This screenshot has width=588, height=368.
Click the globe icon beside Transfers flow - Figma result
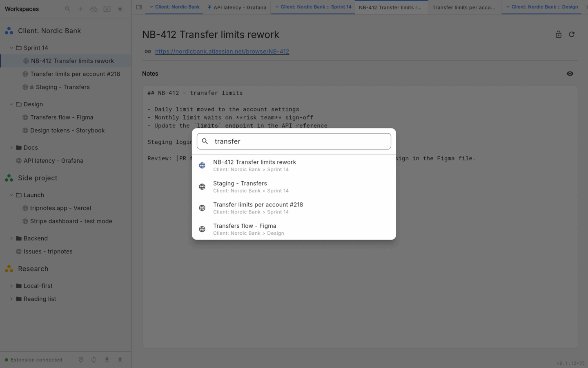click(202, 229)
